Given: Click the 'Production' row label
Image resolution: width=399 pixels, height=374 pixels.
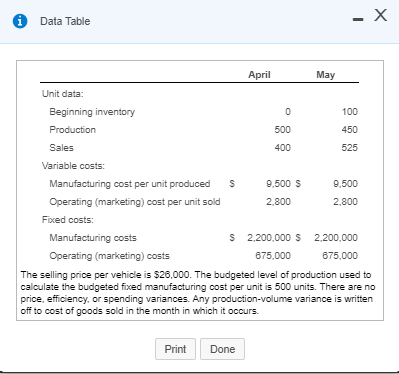Looking at the screenshot, I should pos(72,130).
